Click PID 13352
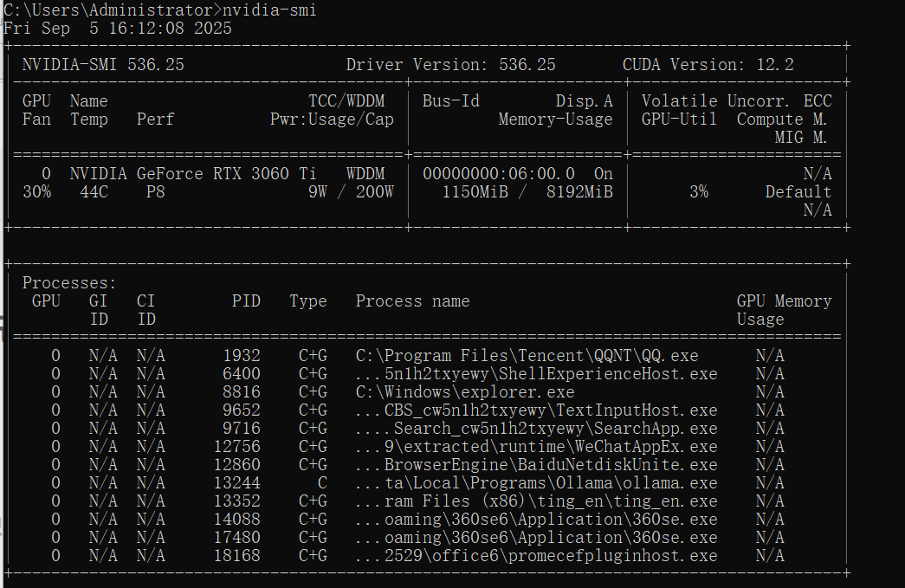The image size is (905, 588). coord(236,501)
